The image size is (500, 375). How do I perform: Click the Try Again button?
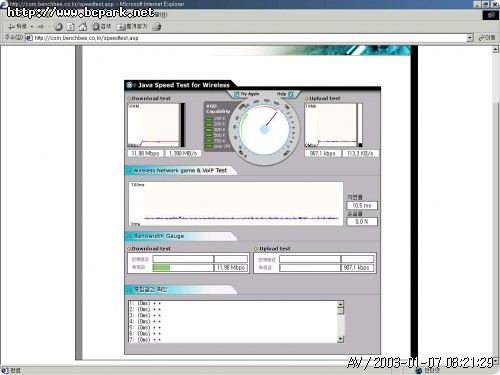(x=246, y=94)
